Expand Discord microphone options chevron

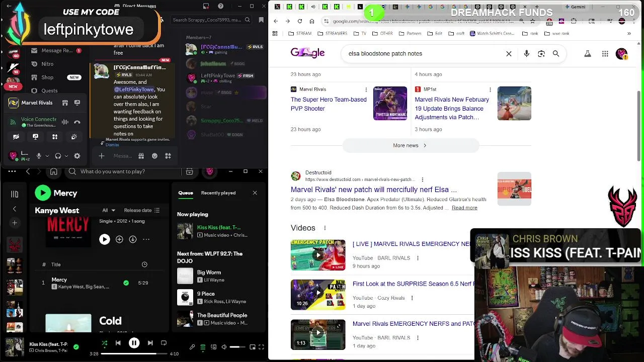[47, 156]
